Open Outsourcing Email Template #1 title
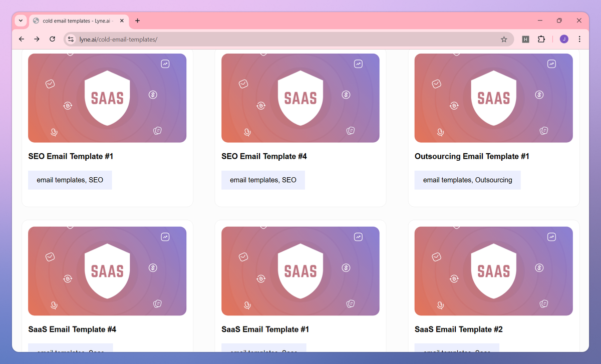 [x=472, y=156]
